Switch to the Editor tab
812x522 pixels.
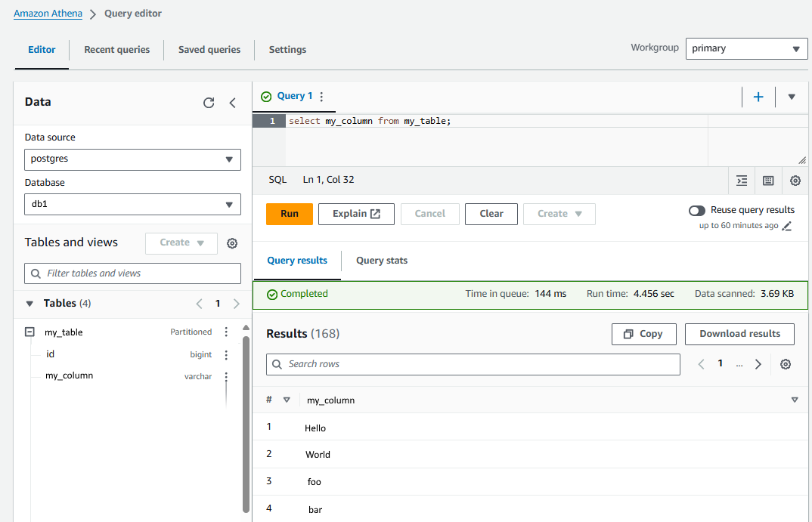pos(42,50)
